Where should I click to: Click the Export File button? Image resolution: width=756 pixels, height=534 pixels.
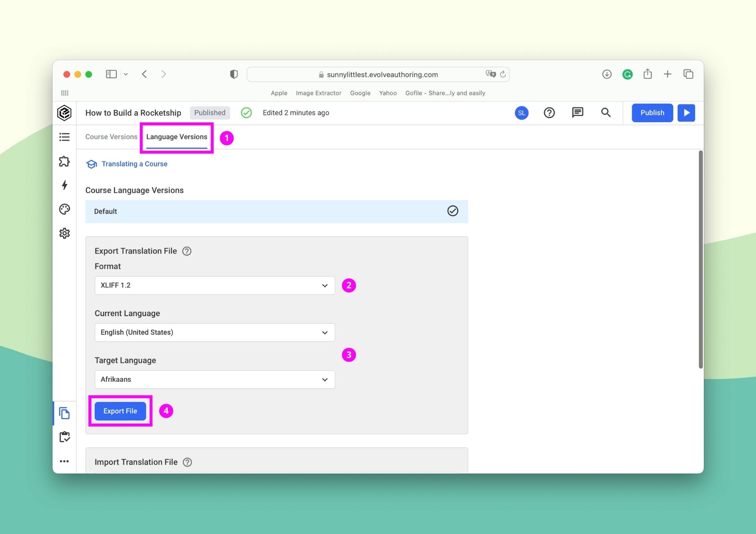120,411
